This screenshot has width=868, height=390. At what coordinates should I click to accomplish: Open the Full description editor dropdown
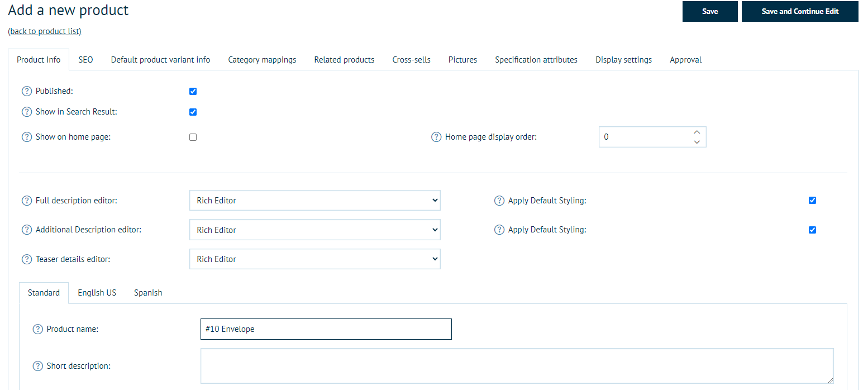tap(314, 201)
